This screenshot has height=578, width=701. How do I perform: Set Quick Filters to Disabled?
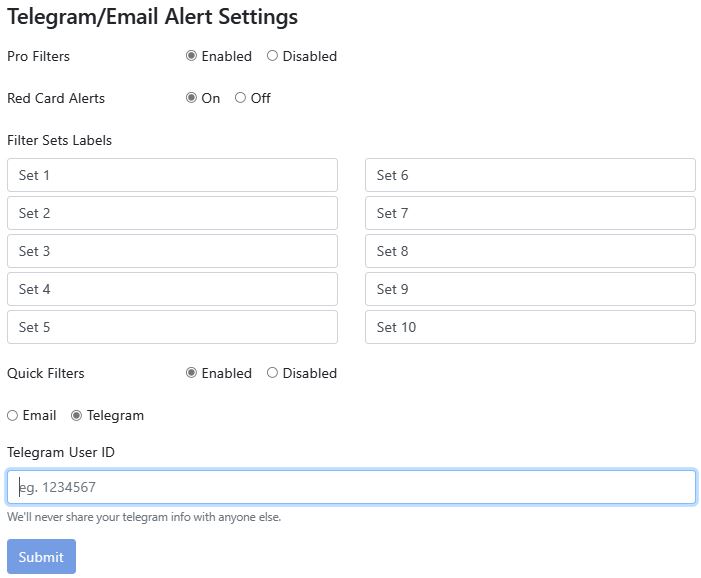(x=272, y=374)
